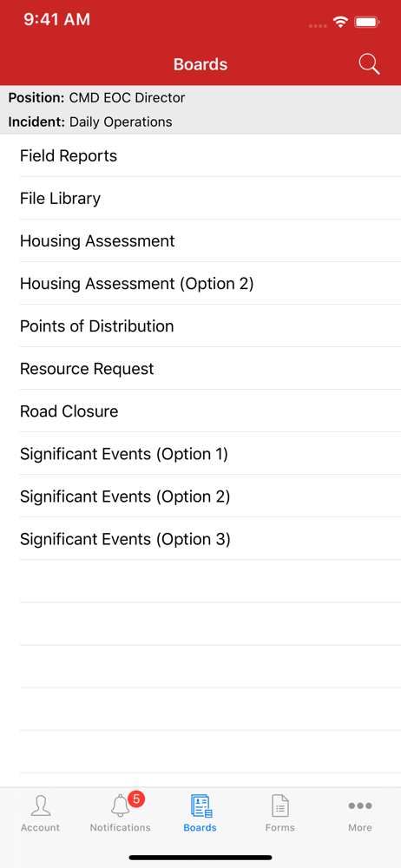Select Housing Assessment board
Screen dimensions: 401x868
point(200,241)
